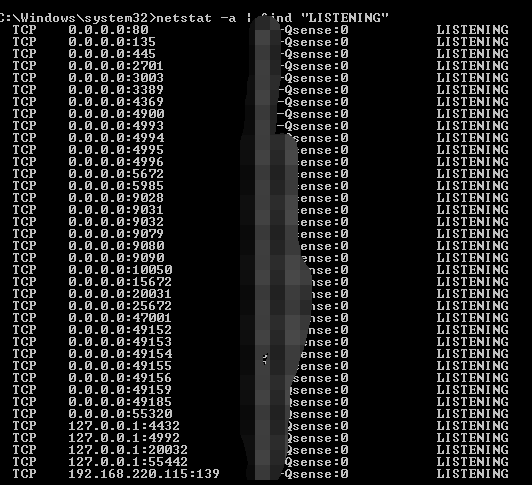The width and height of the screenshot is (532, 485).
Task: Click the 127.0.0.1:55442 entry
Action: pyautogui.click(x=128, y=462)
